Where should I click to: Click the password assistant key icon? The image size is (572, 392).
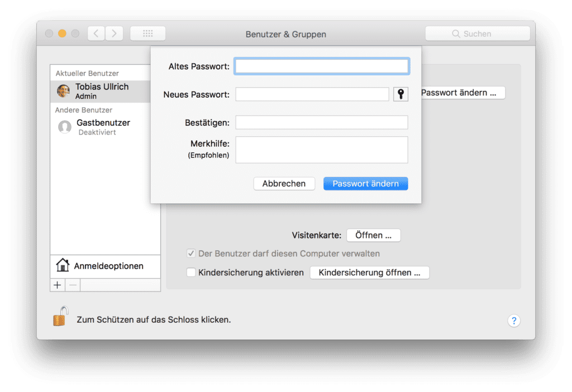(401, 94)
